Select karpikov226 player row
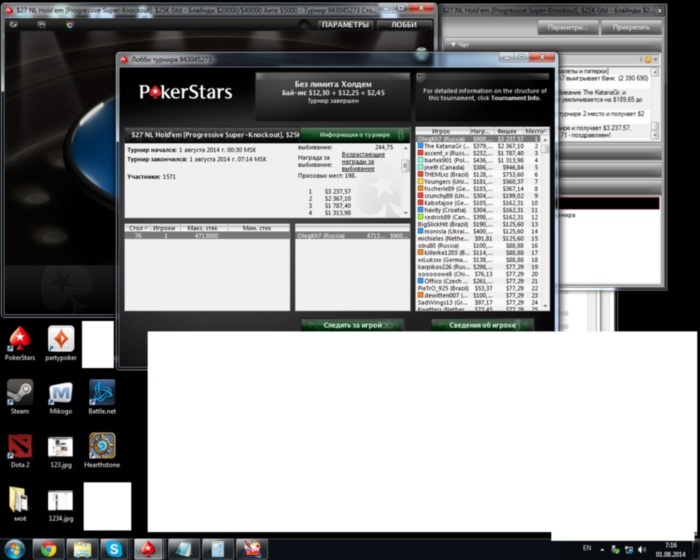Image resolution: width=700 pixels, height=560 pixels. [x=478, y=267]
